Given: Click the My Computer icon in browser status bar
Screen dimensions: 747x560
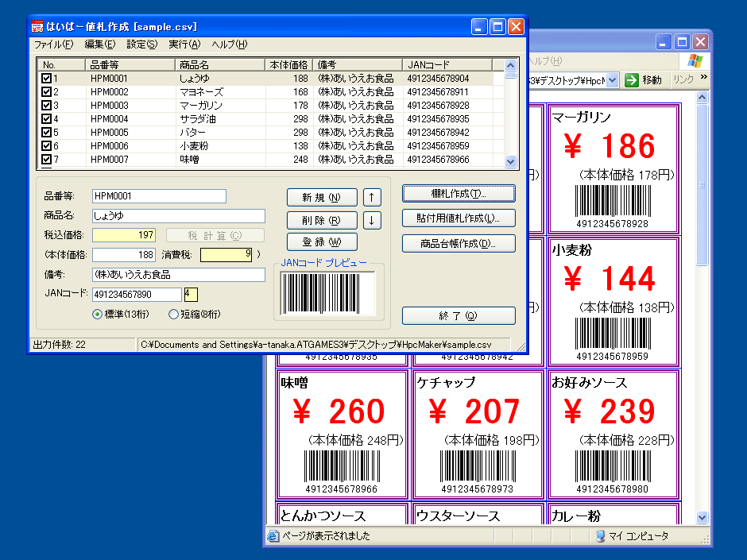Looking at the screenshot, I should [x=600, y=536].
